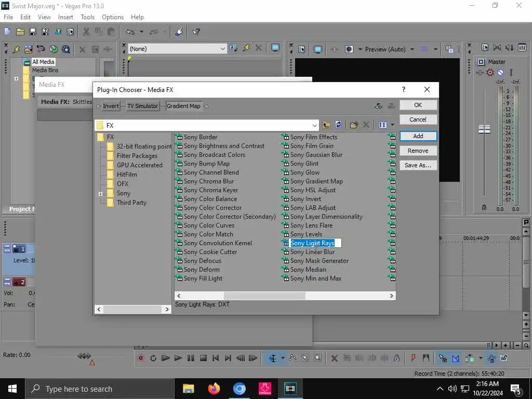Click the Refresh icon in Plug-In Chooser
The image size is (532, 399).
338,125
